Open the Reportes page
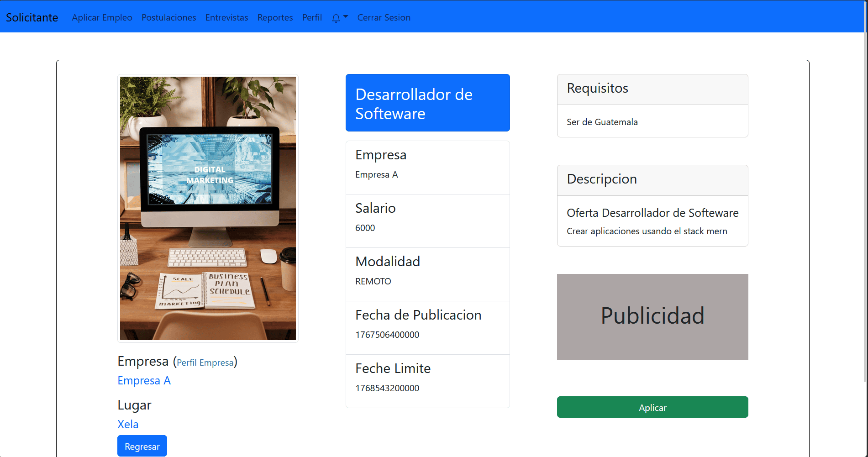Viewport: 868px width, 457px height. coord(274,17)
